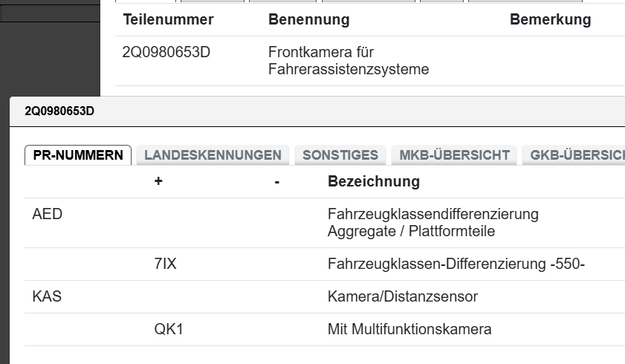Click the Bemerkung column header
Image resolution: width=625 pixels, height=364 pixels.
(x=550, y=20)
